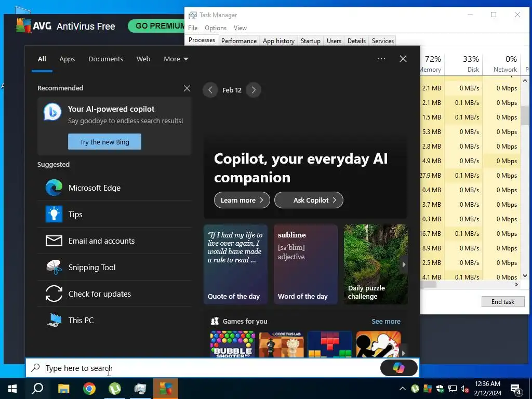The width and height of the screenshot is (532, 399).
Task: Open the Word of the day card
Action: click(x=305, y=264)
